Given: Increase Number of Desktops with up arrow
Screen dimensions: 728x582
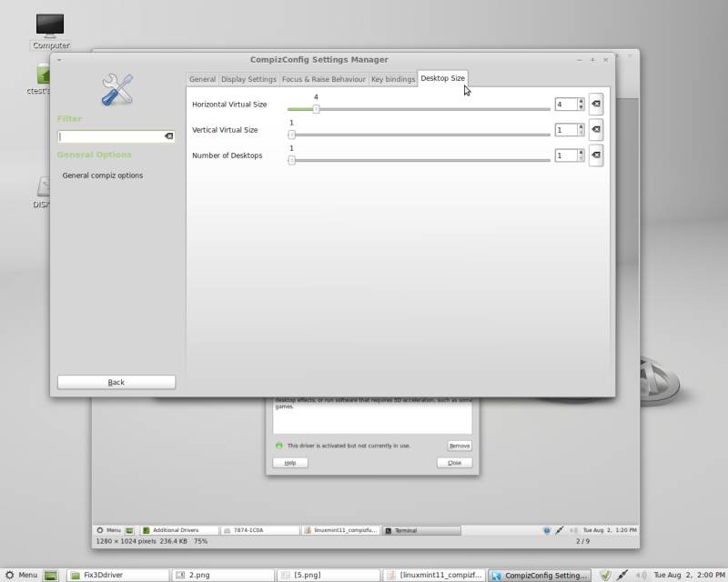Looking at the screenshot, I should coord(581,152).
